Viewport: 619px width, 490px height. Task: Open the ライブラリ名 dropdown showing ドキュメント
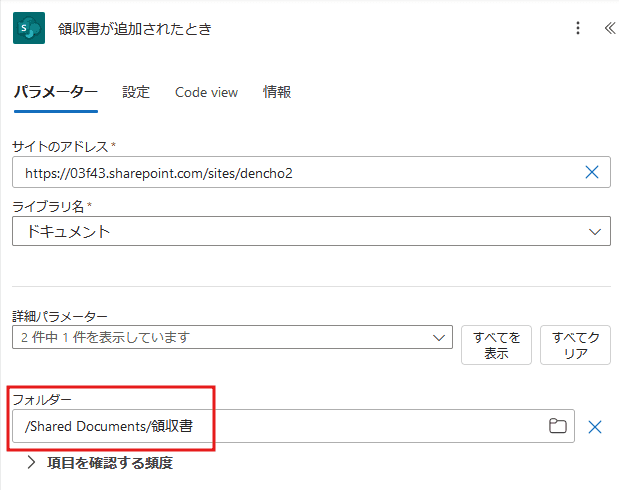(x=300, y=231)
